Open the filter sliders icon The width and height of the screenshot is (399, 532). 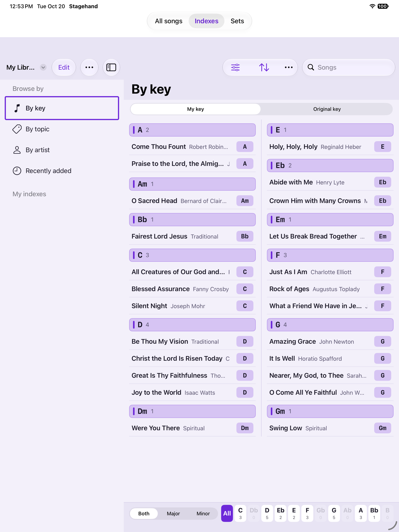(235, 67)
